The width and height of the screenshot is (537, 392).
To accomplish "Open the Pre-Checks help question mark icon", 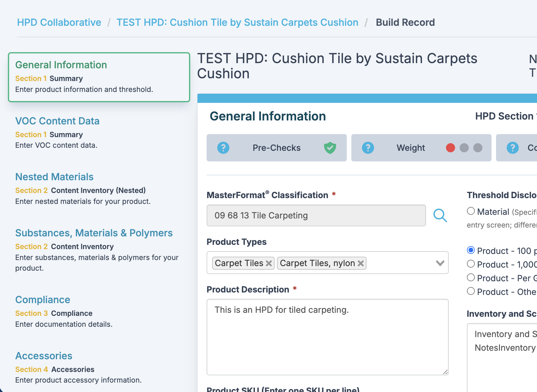I will [223, 148].
